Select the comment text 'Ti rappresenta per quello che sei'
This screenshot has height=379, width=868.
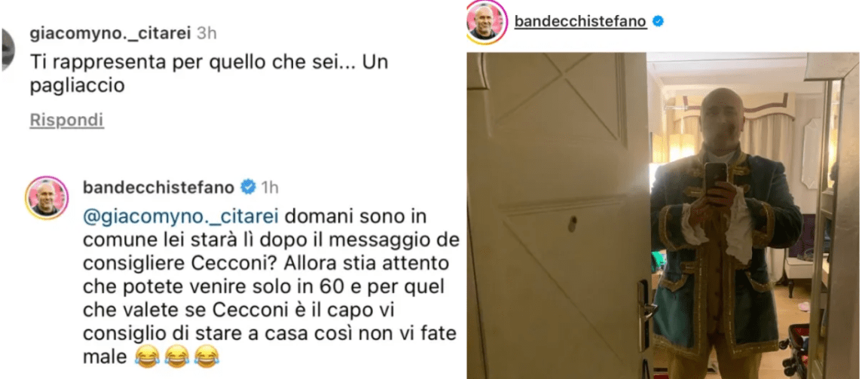[170, 63]
